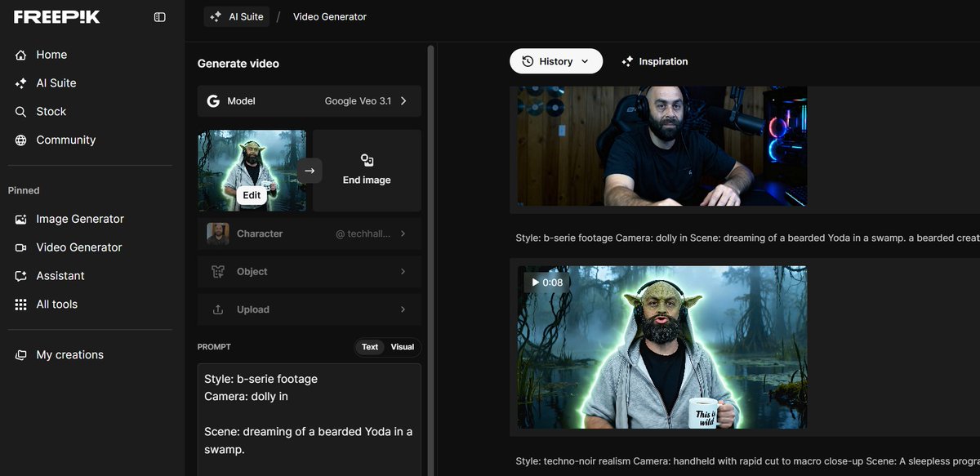Open the History dropdown
The image size is (980, 476).
(x=555, y=61)
